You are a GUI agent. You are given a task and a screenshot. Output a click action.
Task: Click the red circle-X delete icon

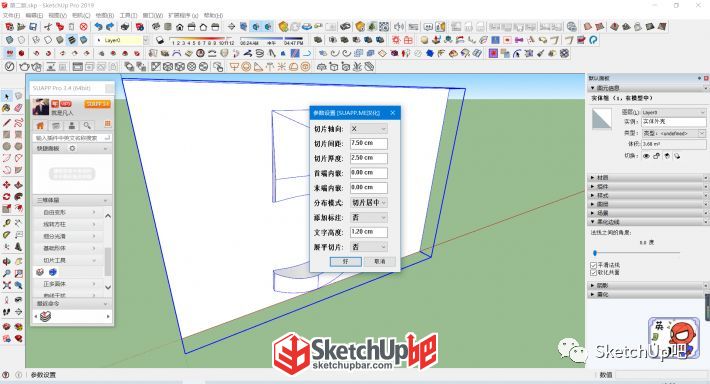[x=83, y=27]
